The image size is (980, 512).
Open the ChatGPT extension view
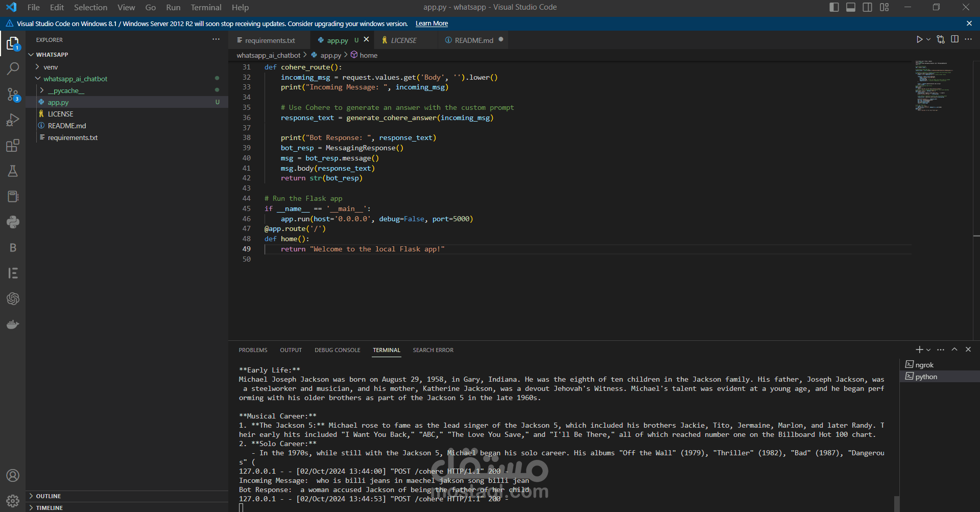point(13,299)
